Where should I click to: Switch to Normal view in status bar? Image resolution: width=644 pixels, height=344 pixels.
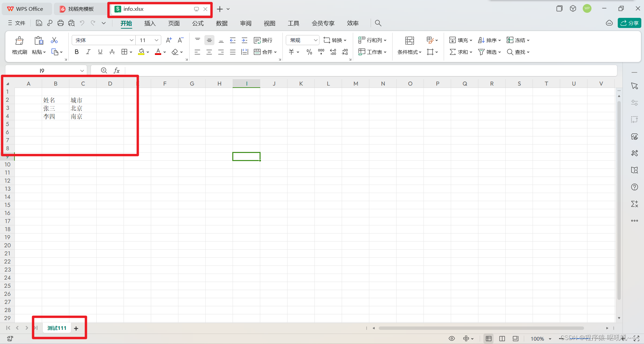click(488, 338)
